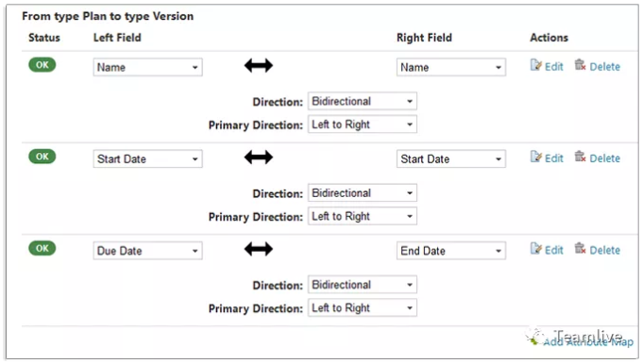Click the bidirectional arrow in the Name row
642x364 pixels.
click(x=259, y=65)
